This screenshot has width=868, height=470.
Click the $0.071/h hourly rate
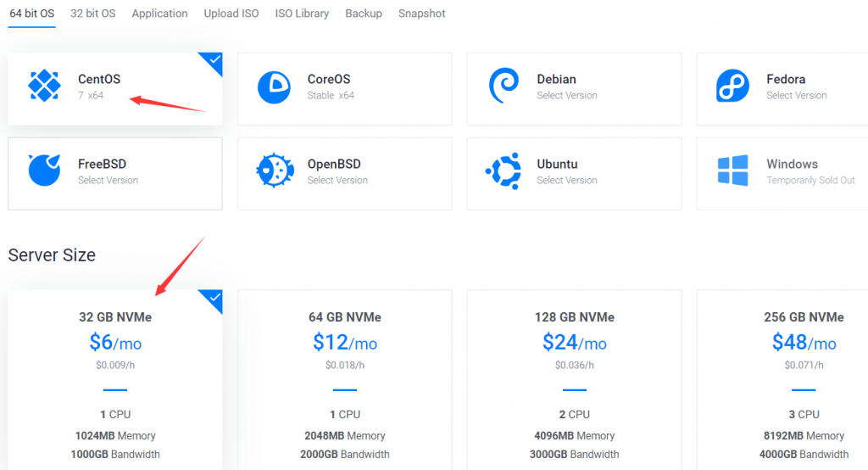tap(804, 366)
